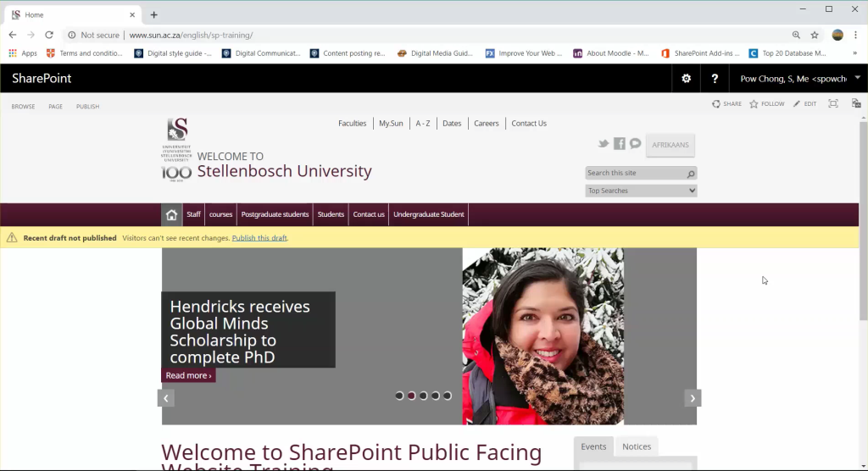This screenshot has height=471, width=868.
Task: Open Contact Us top link
Action: pos(529,124)
